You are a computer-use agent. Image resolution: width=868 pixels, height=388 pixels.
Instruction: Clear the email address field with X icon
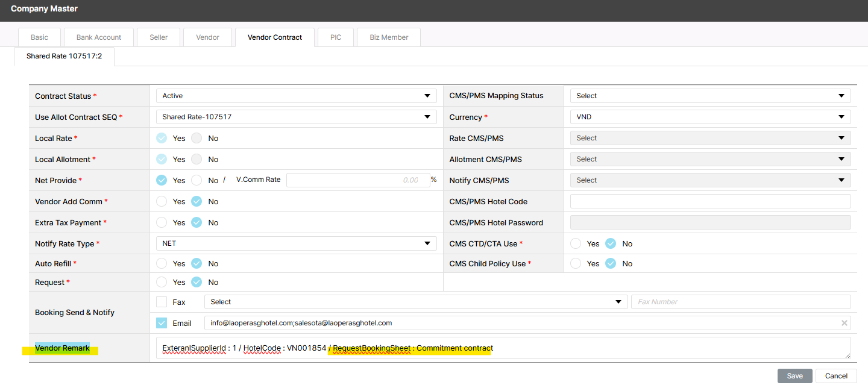(x=844, y=323)
